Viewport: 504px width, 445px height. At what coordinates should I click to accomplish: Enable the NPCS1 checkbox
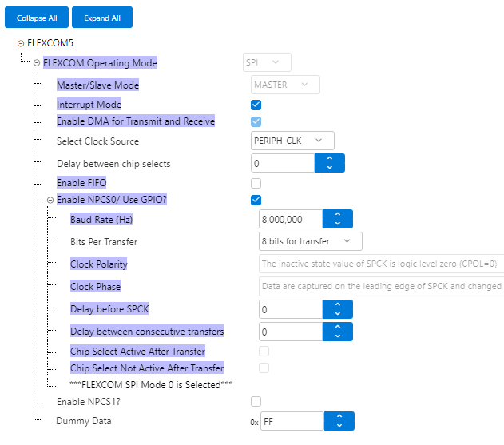[x=256, y=401]
